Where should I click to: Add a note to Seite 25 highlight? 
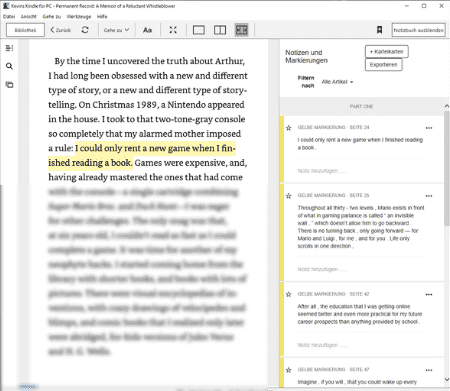click(x=322, y=269)
